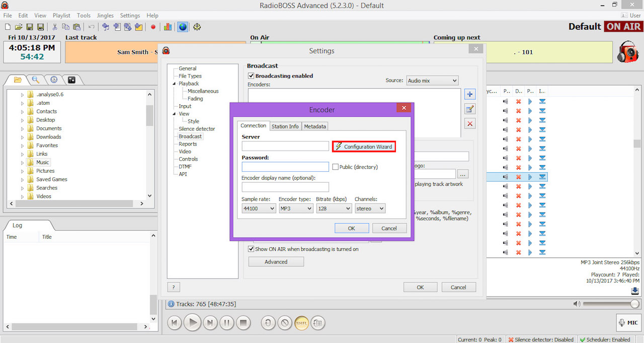Click the Server input field

(285, 146)
